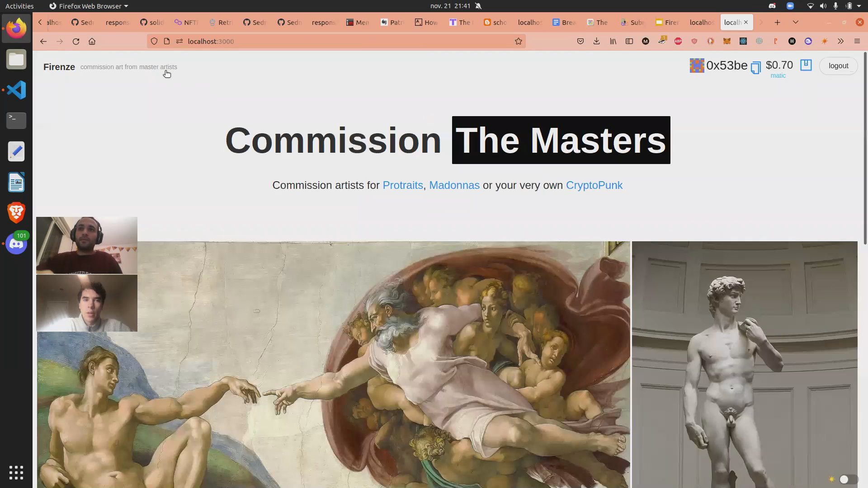This screenshot has width=868, height=488.
Task: Open system status menu arrow
Action: (x=859, y=6)
